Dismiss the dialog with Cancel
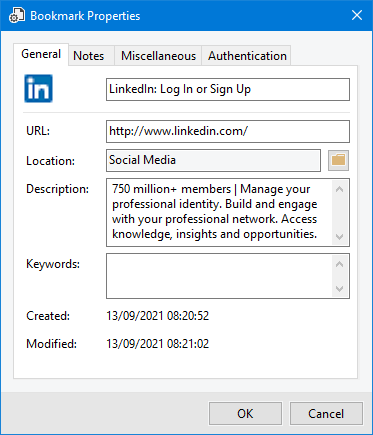Image resolution: width=373 pixels, height=435 pixels. 326,414
